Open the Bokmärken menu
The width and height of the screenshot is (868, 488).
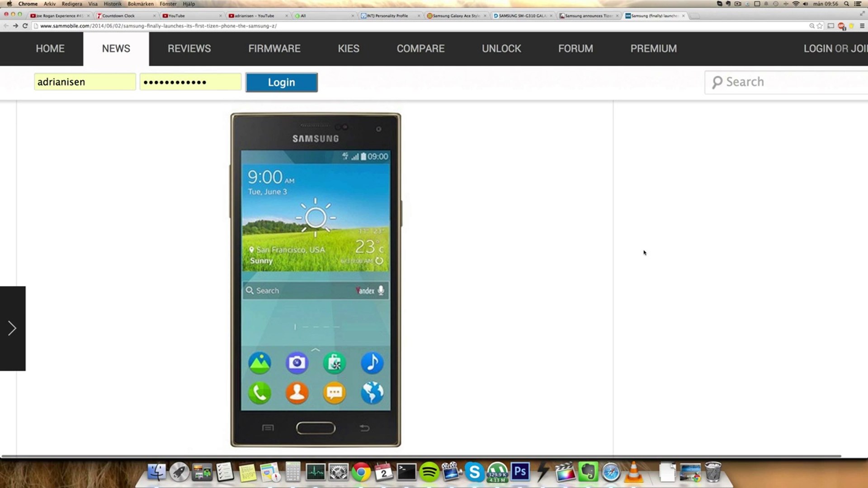140,4
